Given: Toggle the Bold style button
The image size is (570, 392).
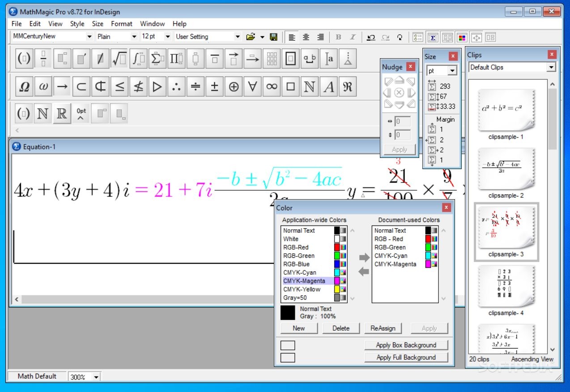Looking at the screenshot, I should coord(338,38).
